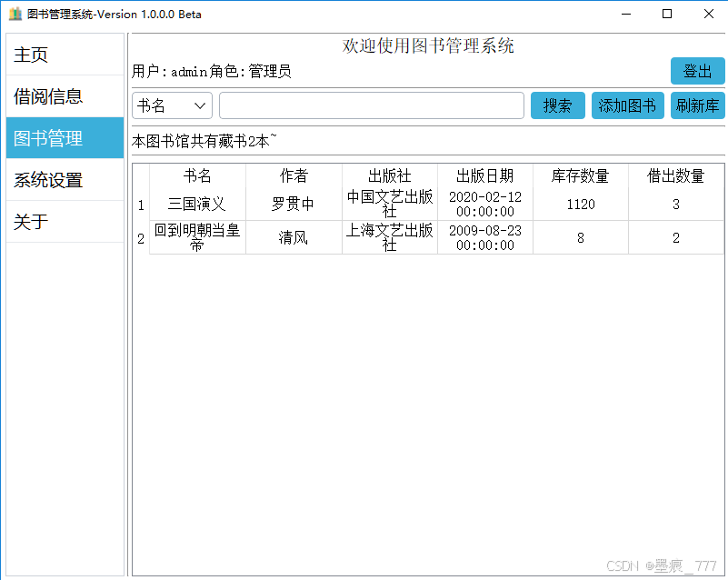This screenshot has height=580, width=728.
Task: Click the 用户:admin角色:管理员 label
Action: point(212,71)
